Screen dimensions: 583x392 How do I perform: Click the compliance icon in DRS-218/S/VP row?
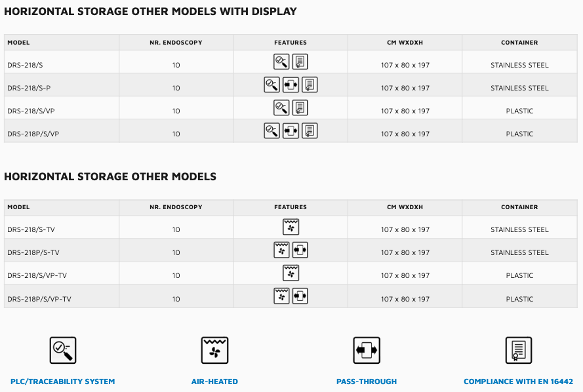(300, 108)
